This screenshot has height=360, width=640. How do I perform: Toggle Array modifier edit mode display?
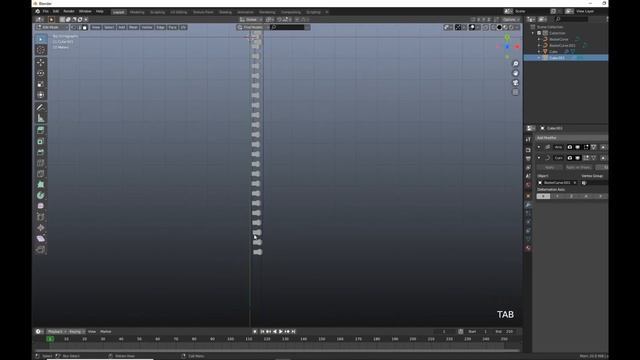(x=587, y=147)
